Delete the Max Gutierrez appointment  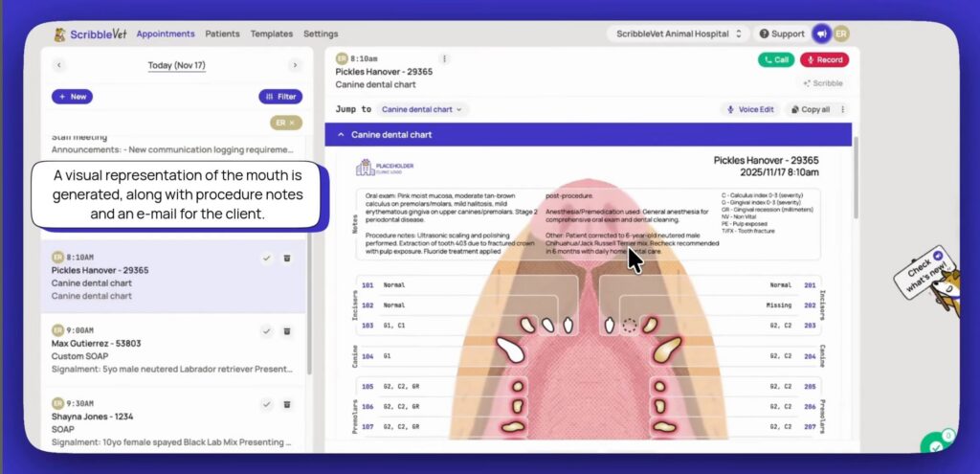pos(287,330)
